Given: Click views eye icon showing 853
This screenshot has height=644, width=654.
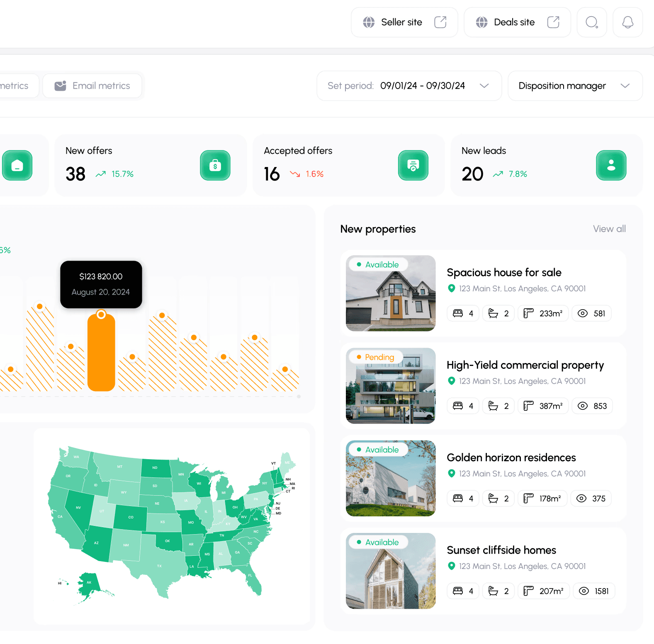Looking at the screenshot, I should click(583, 406).
